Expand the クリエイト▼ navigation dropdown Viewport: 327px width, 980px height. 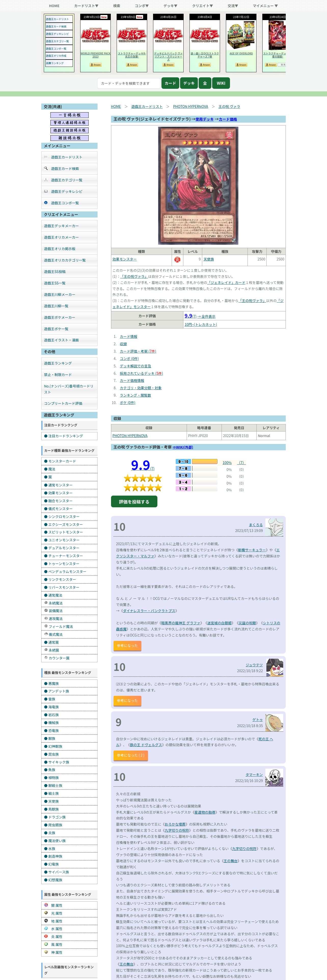pos(202,6)
